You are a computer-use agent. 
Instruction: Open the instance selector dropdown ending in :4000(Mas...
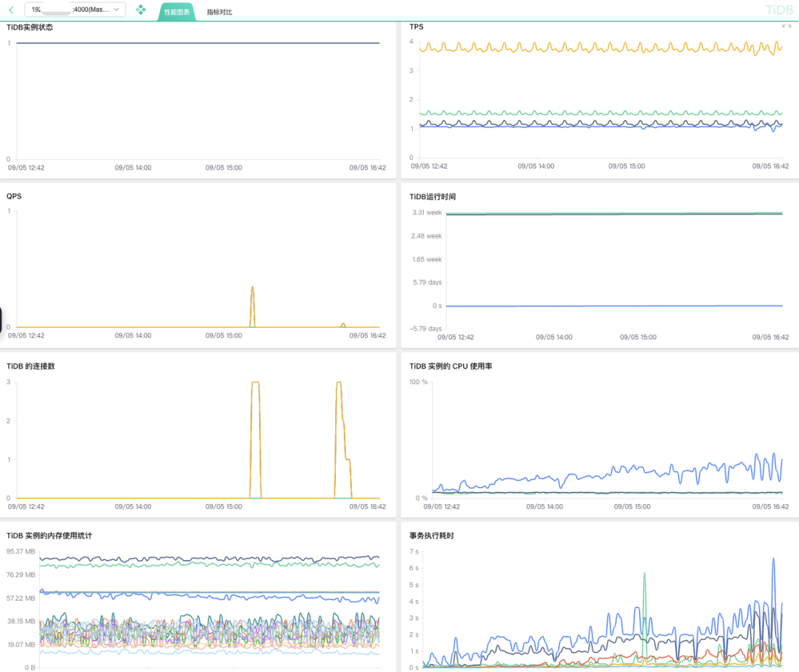click(x=75, y=9)
